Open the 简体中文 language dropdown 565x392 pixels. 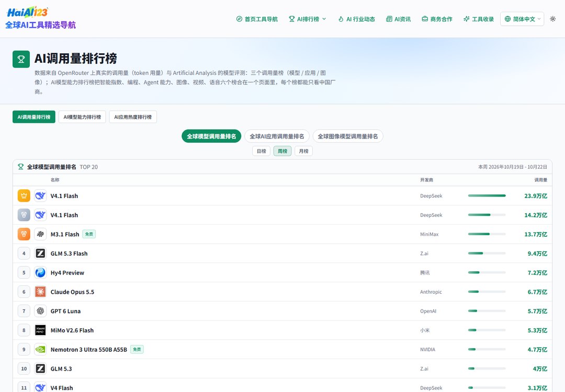click(x=522, y=19)
